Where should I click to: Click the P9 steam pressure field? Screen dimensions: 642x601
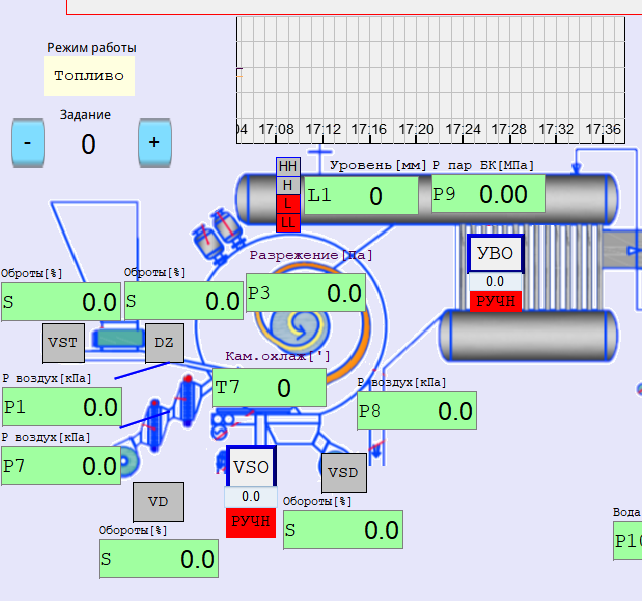click(x=488, y=194)
